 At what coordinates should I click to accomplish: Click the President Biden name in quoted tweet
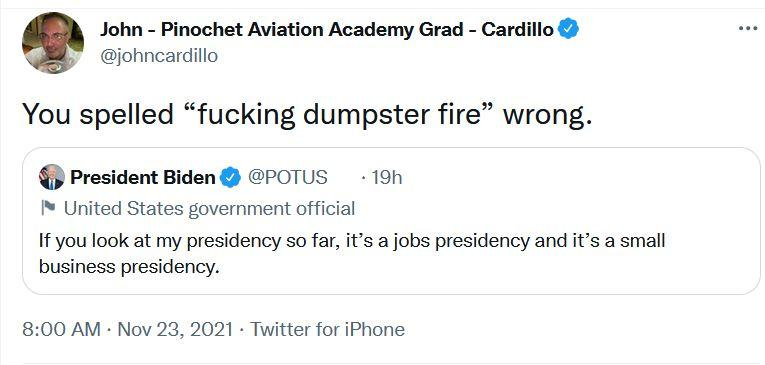(x=143, y=178)
